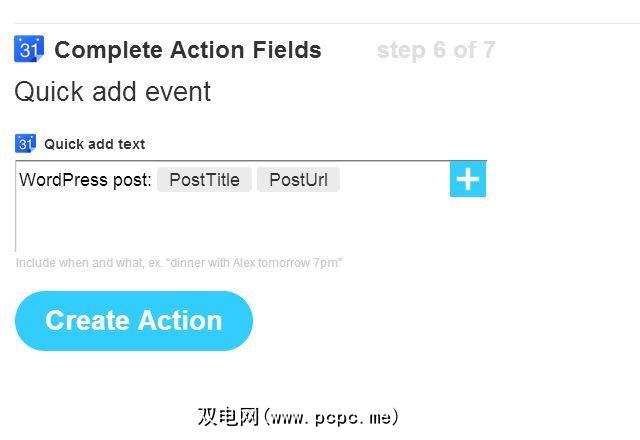Click the www.pcpc.me watermark text

click(298, 417)
